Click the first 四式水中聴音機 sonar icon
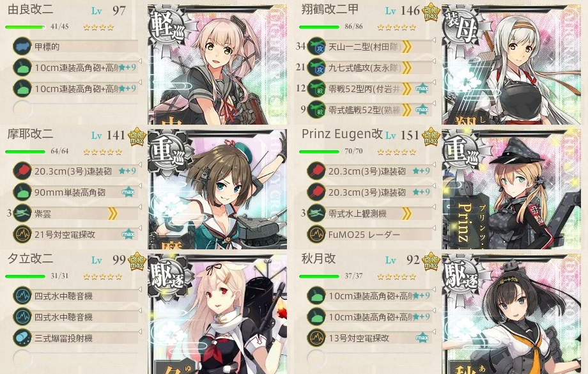 22,295
